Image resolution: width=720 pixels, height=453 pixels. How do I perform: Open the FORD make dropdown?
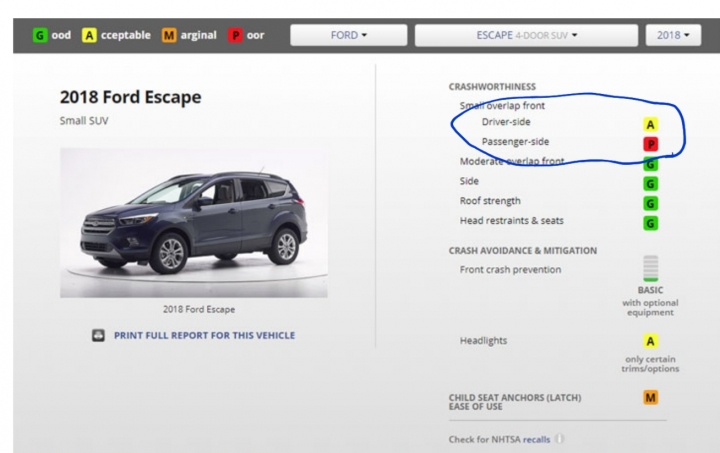coord(349,35)
